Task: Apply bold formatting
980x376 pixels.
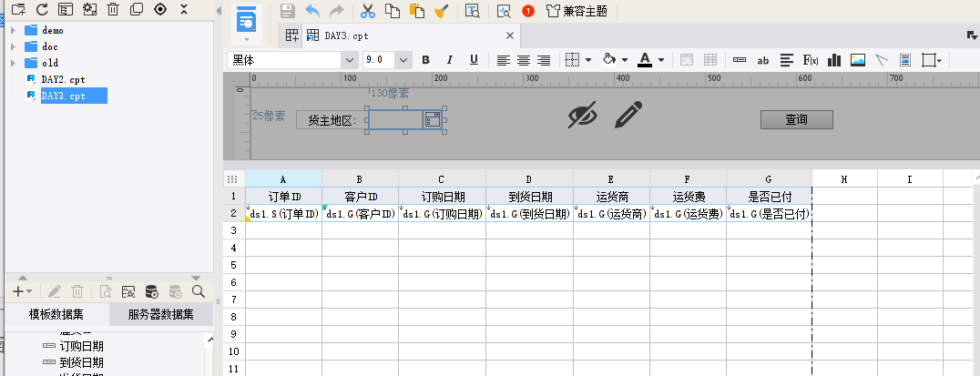Action: [425, 60]
